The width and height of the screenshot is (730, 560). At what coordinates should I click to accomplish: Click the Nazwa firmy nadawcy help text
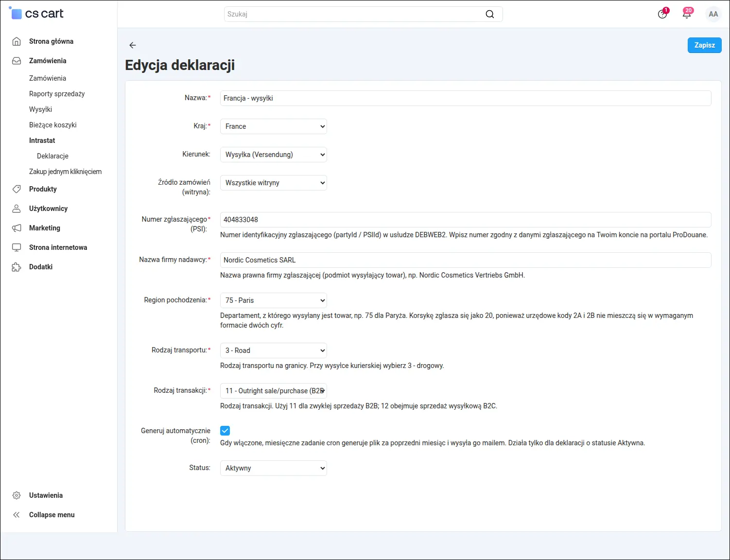372,275
